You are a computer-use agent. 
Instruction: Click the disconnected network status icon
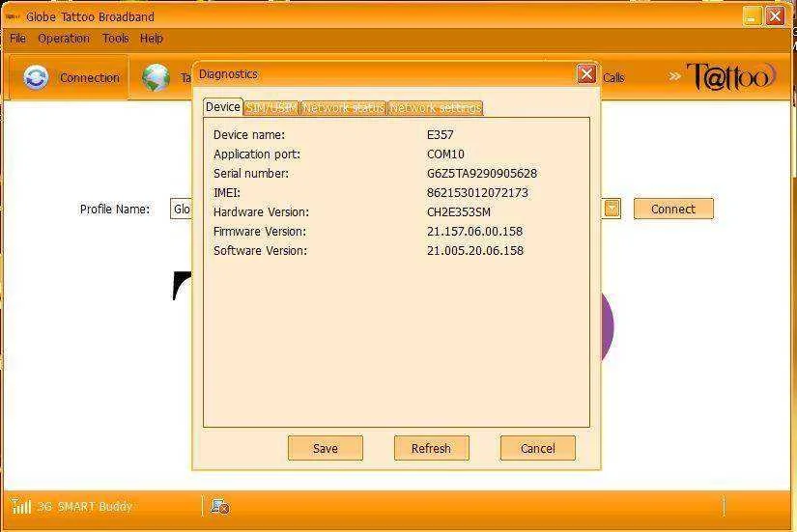[220, 506]
